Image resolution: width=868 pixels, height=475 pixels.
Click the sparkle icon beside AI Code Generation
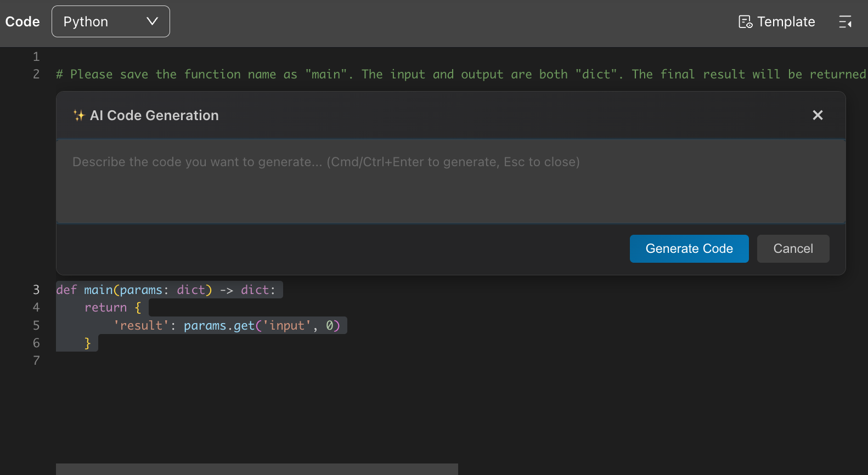(79, 115)
